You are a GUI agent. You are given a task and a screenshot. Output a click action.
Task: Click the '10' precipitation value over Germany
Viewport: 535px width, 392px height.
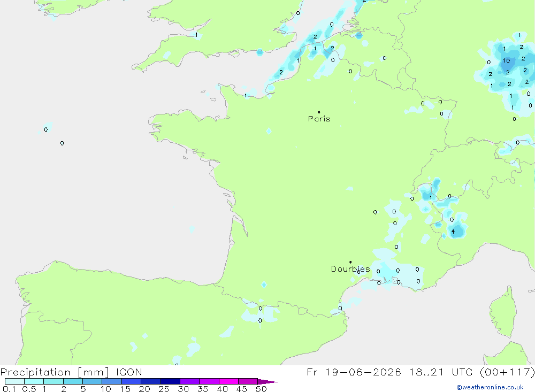point(506,60)
